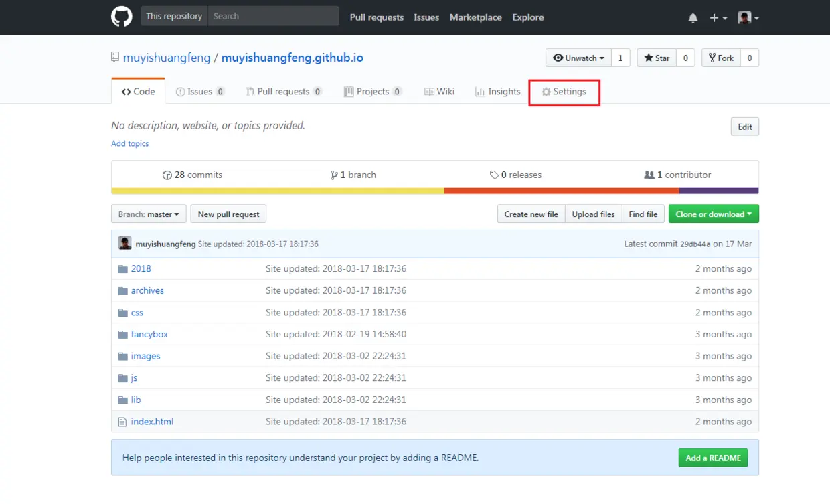This screenshot has height=504, width=830.
Task: Open the fancybox folder
Action: click(149, 334)
